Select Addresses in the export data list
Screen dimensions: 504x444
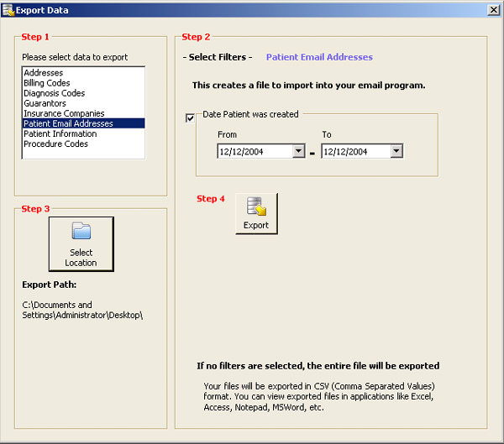pyautogui.click(x=44, y=73)
